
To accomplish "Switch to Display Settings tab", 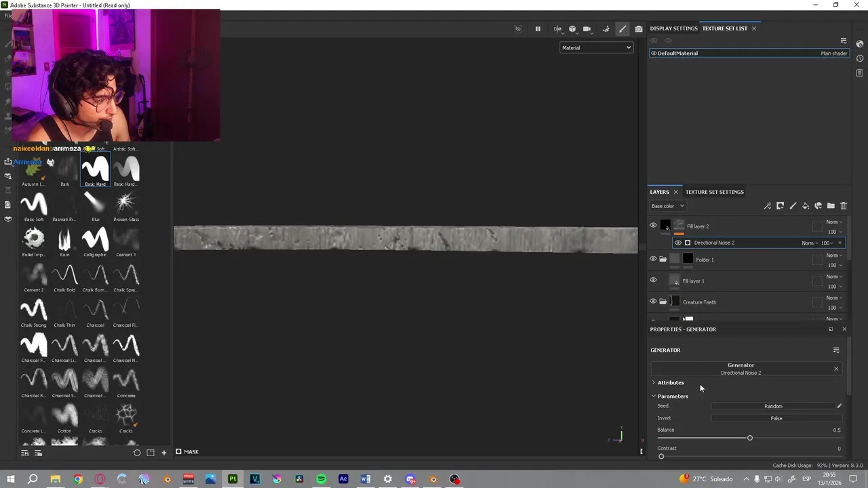I will click(x=673, y=28).
